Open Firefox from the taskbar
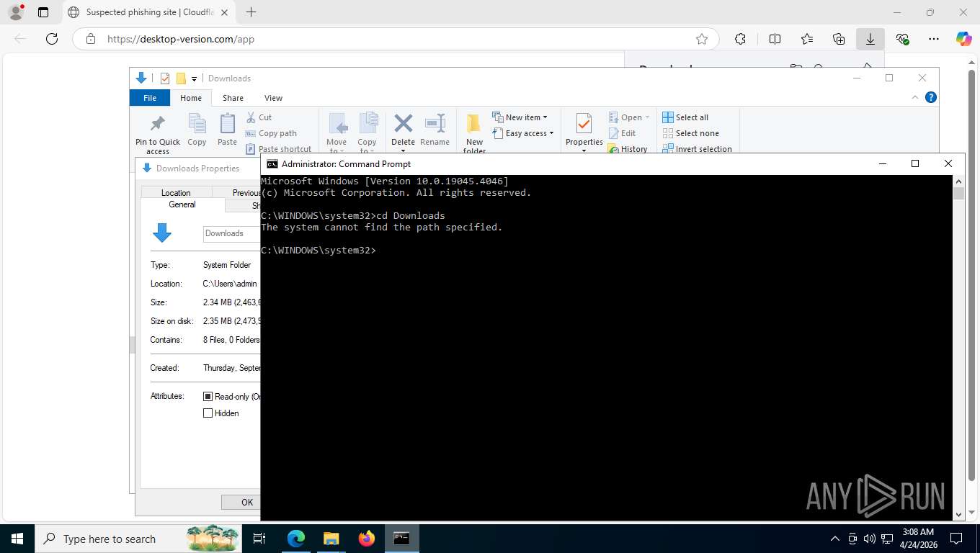Screen dimensions: 980x553 (x=367, y=539)
